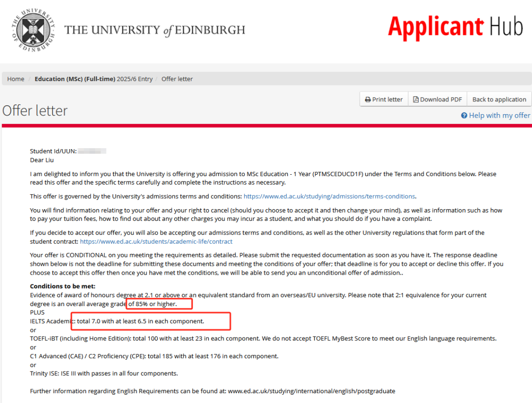Click the Dear Liu greeting line
Viewport: 532px width, 403px height.
tap(42, 160)
